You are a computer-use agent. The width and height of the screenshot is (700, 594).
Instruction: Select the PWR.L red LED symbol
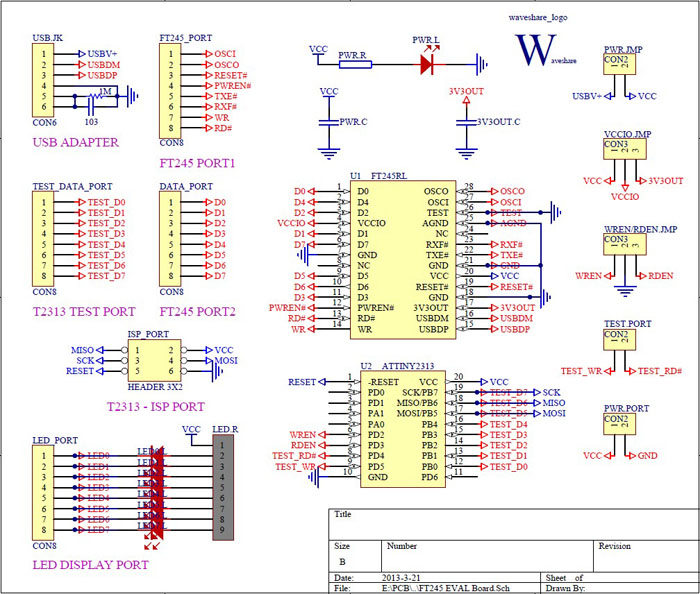[427, 65]
